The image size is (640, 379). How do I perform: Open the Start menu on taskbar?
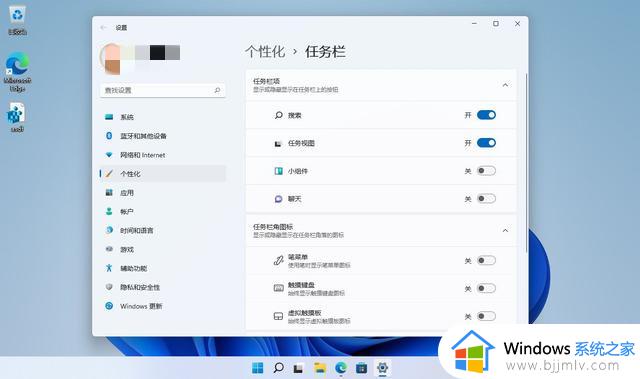[x=258, y=368]
